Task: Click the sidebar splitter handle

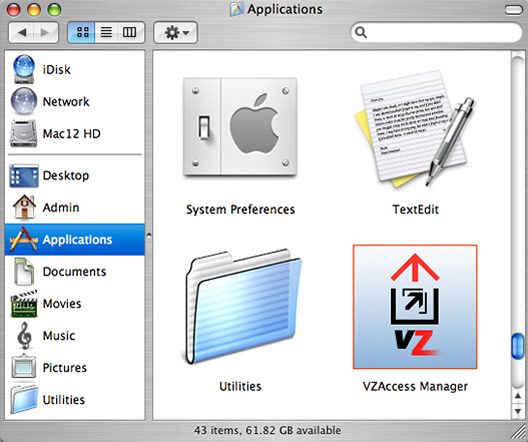Action: (x=148, y=235)
